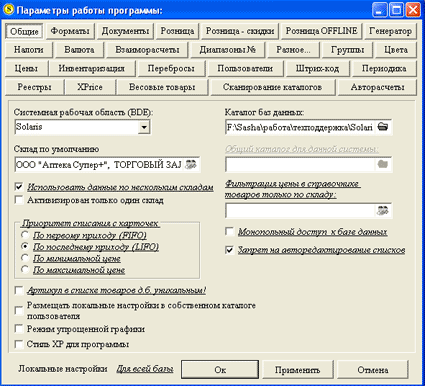Confirm settings with the Ок button

(x=220, y=369)
